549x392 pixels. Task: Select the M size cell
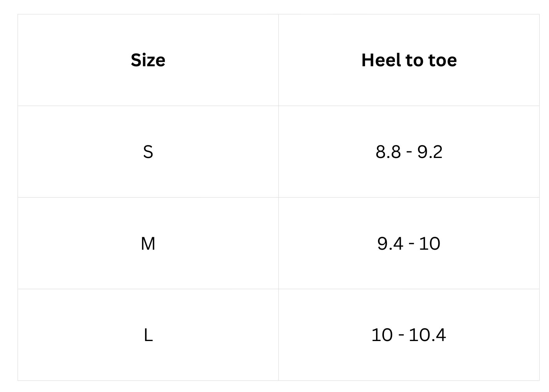coord(148,244)
